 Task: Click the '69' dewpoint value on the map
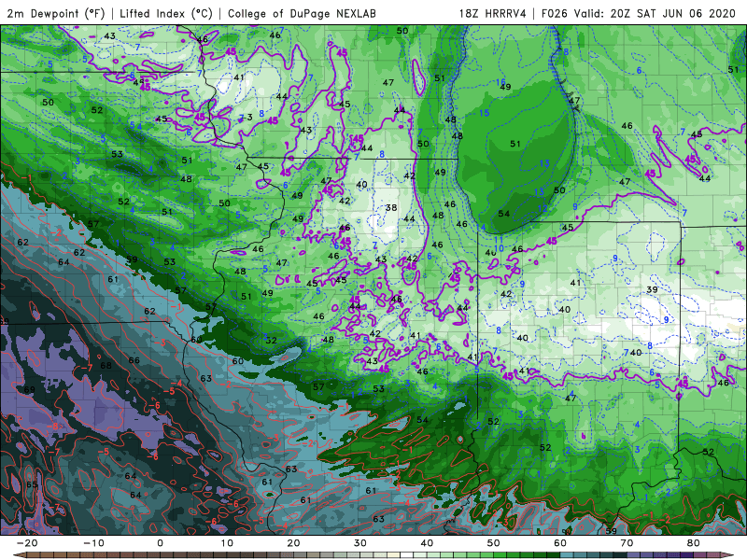[x=30, y=389]
